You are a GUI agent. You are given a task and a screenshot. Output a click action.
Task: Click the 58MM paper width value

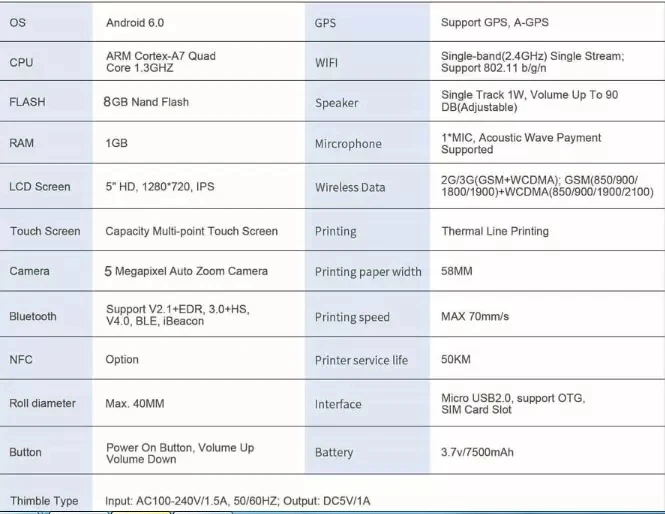[x=456, y=272]
